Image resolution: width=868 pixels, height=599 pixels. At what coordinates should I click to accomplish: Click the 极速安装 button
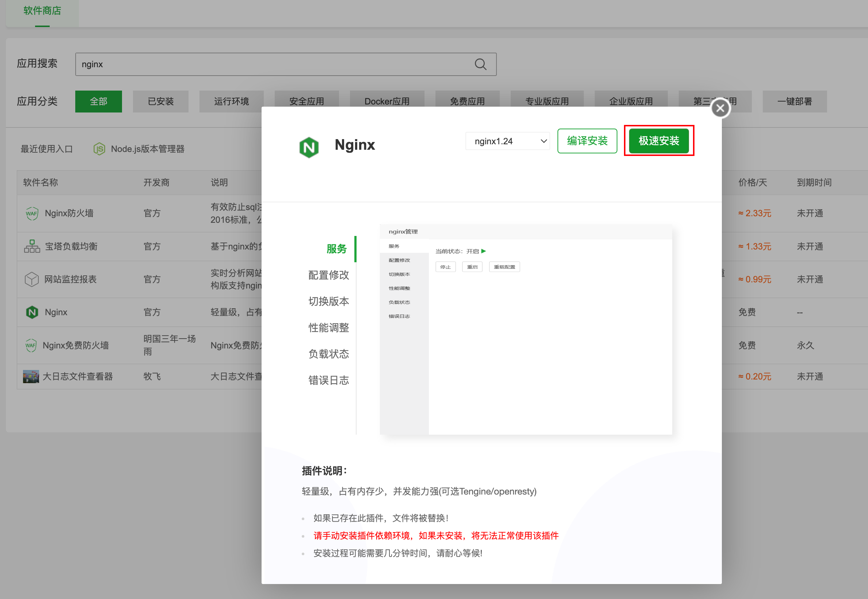coord(659,141)
